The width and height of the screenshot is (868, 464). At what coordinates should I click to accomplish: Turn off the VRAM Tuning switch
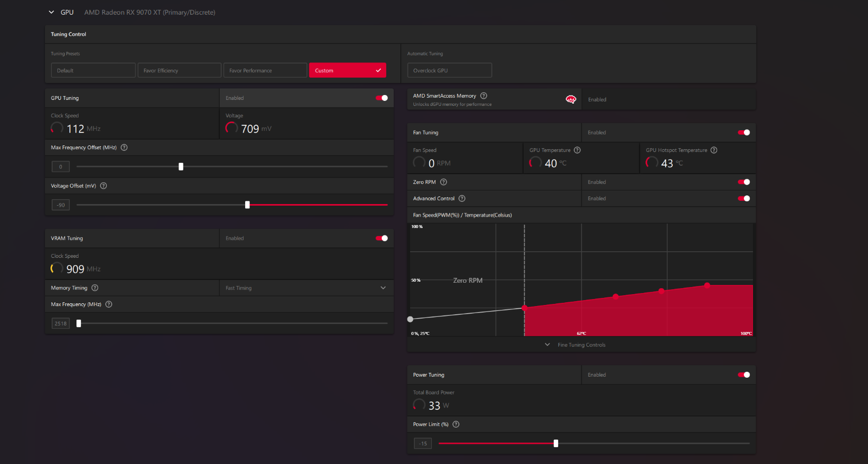coord(381,238)
